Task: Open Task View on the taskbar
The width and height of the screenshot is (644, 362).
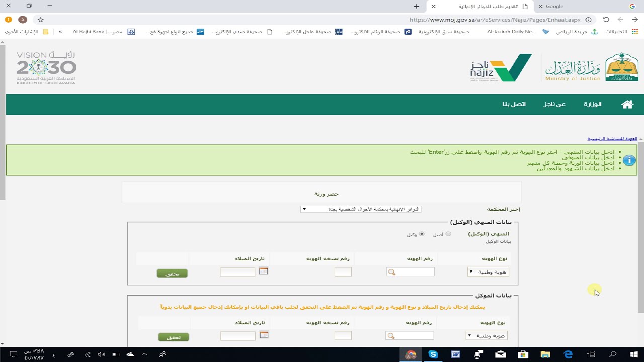Action: tap(591, 354)
